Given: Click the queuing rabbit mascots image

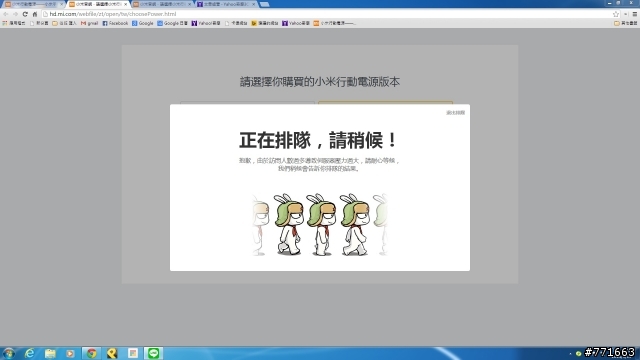Looking at the screenshot, I should coord(320,224).
